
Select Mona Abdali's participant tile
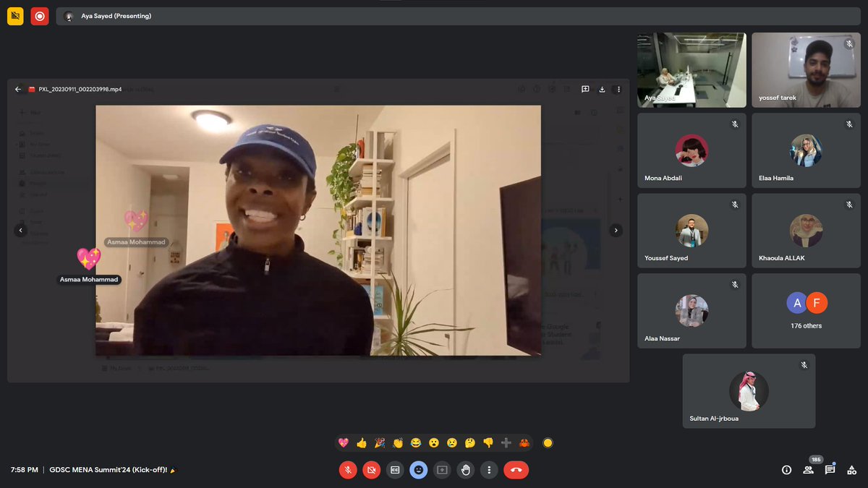tap(692, 150)
